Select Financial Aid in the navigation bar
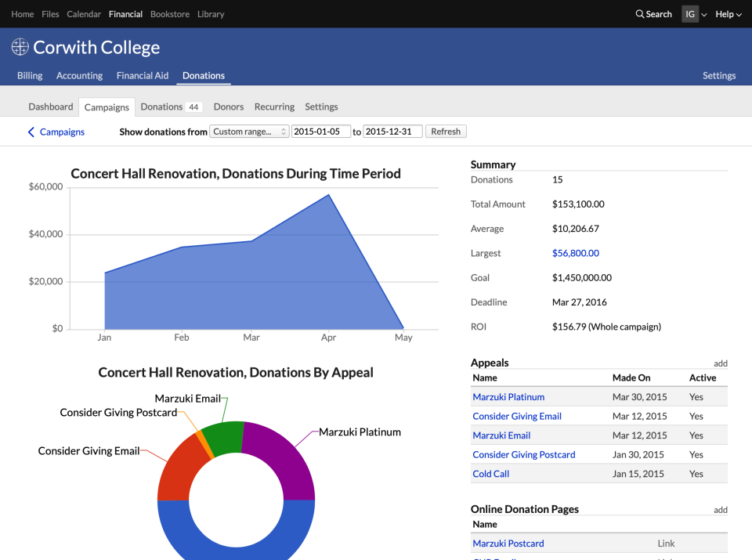The height and width of the screenshot is (560, 752). point(143,76)
